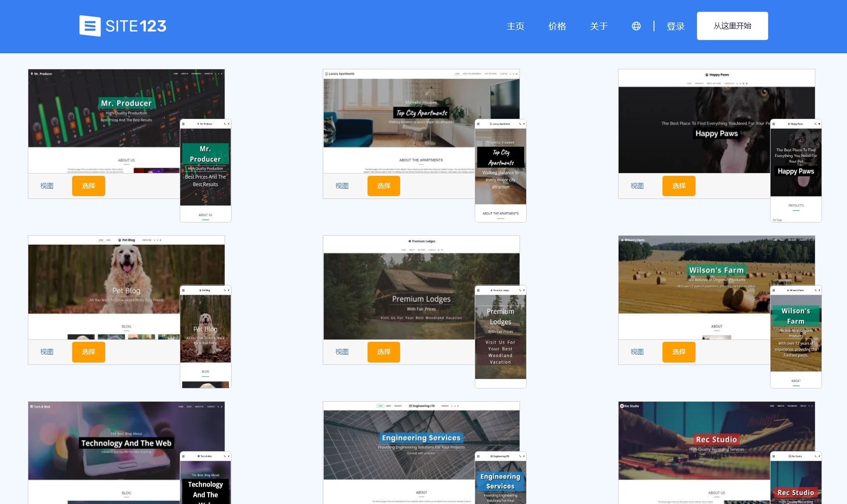The height and width of the screenshot is (504, 847).
Task: Choose the Happy Paws template
Action: pos(679,186)
